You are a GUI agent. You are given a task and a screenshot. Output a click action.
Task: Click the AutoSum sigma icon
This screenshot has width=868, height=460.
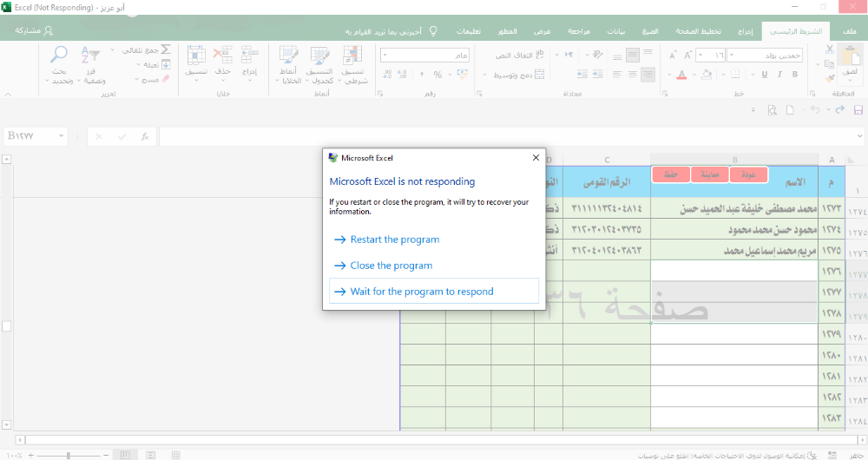coord(166,49)
